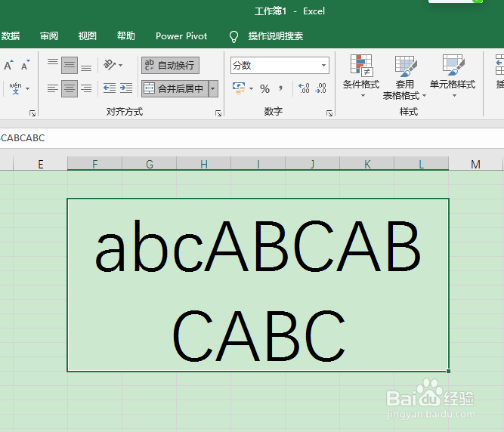Image resolution: width=504 pixels, height=432 pixels.
Task: Open the 审阅 ribbon tab
Action: 49,35
